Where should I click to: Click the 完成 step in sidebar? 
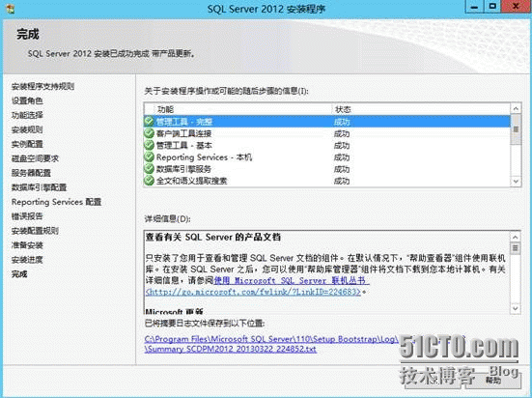click(x=19, y=274)
